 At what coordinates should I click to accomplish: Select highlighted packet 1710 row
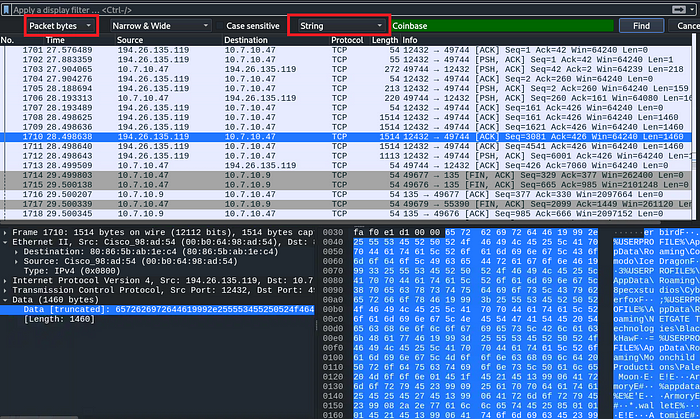346,137
